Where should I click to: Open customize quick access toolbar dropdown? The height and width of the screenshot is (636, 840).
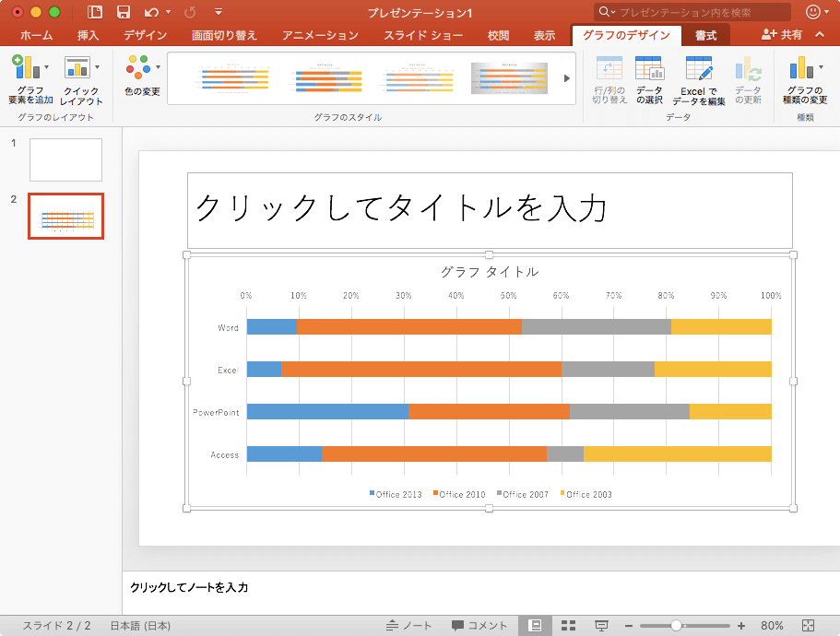(x=218, y=12)
